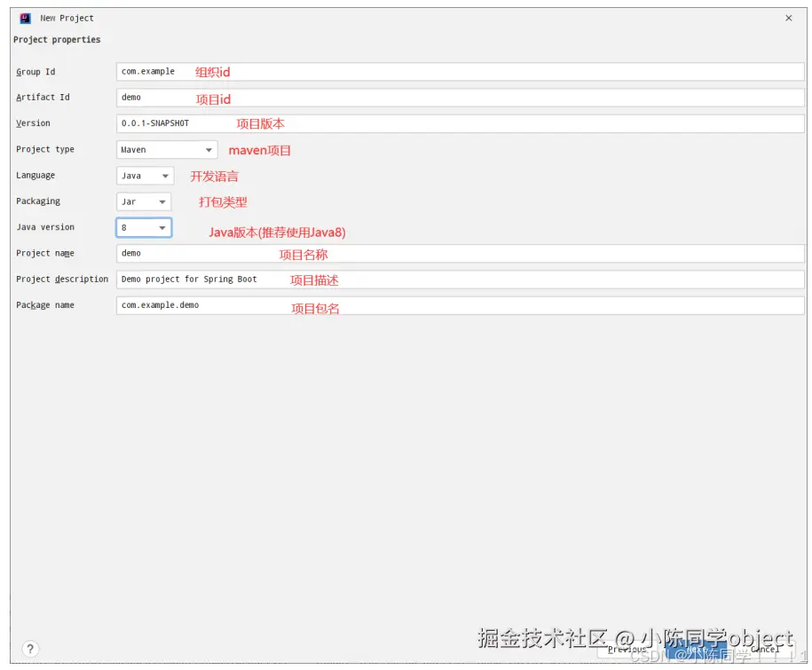Click the IntelliJ icon in title bar

[26, 18]
